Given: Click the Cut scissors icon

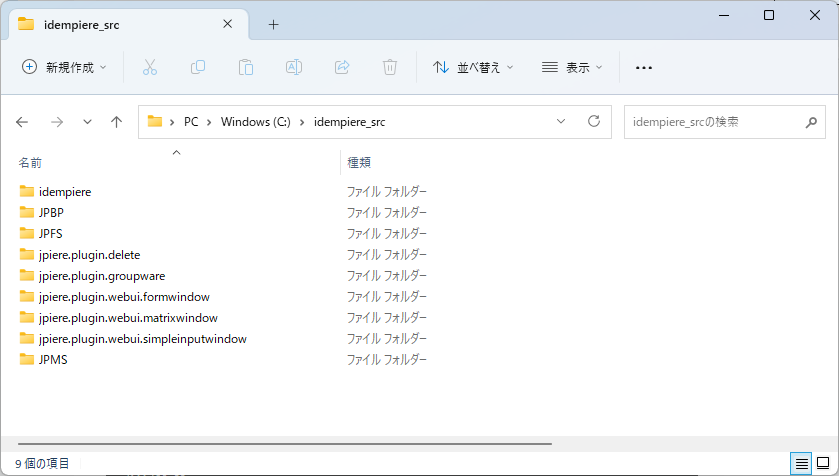Looking at the screenshot, I should [x=150, y=67].
